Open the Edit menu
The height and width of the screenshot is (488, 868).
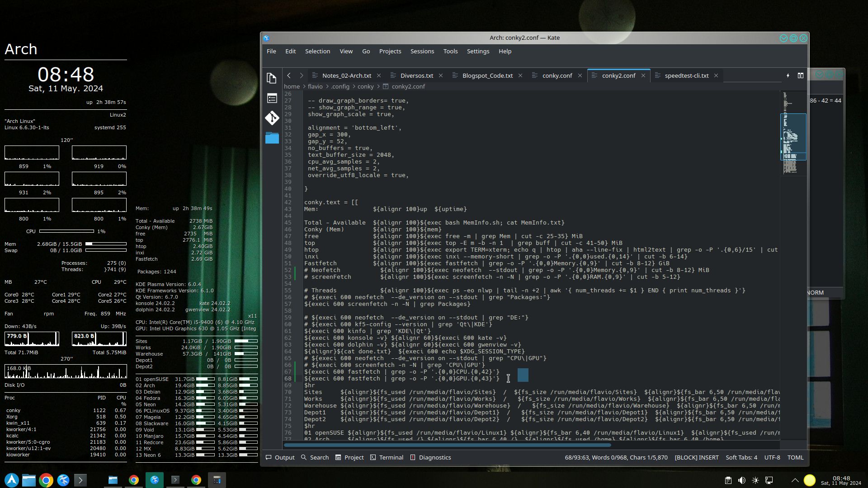click(x=290, y=52)
